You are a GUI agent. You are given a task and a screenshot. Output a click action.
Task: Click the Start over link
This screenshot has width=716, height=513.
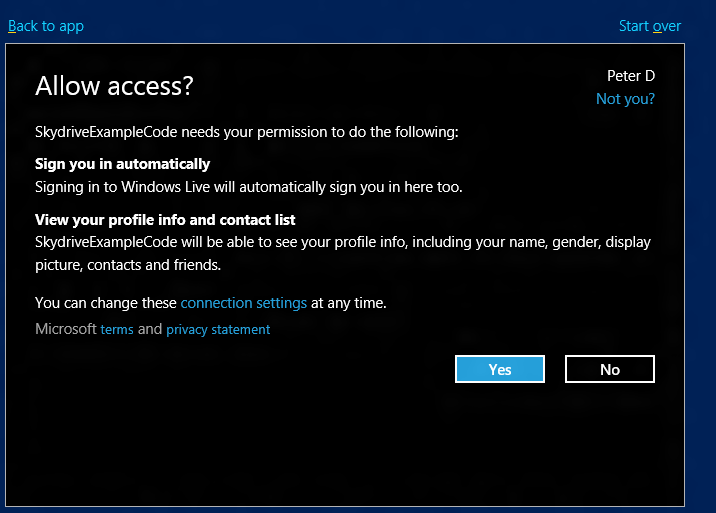[x=649, y=26]
